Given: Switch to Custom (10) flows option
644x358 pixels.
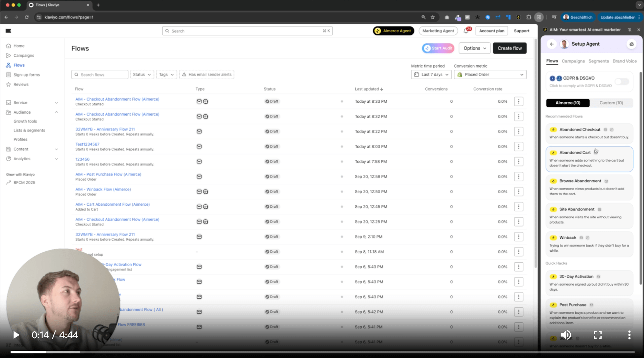Looking at the screenshot, I should [x=611, y=103].
